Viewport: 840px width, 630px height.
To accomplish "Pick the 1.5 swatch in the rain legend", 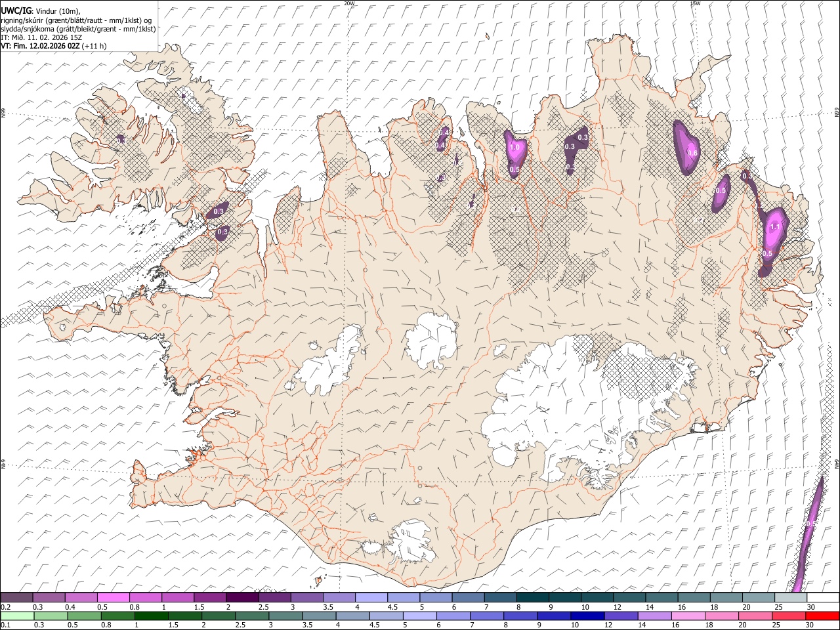I will tap(185, 616).
